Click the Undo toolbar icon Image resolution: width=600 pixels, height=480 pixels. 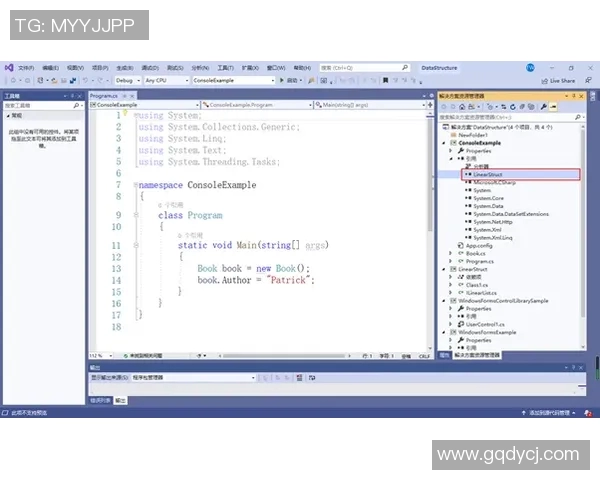(x=85, y=80)
